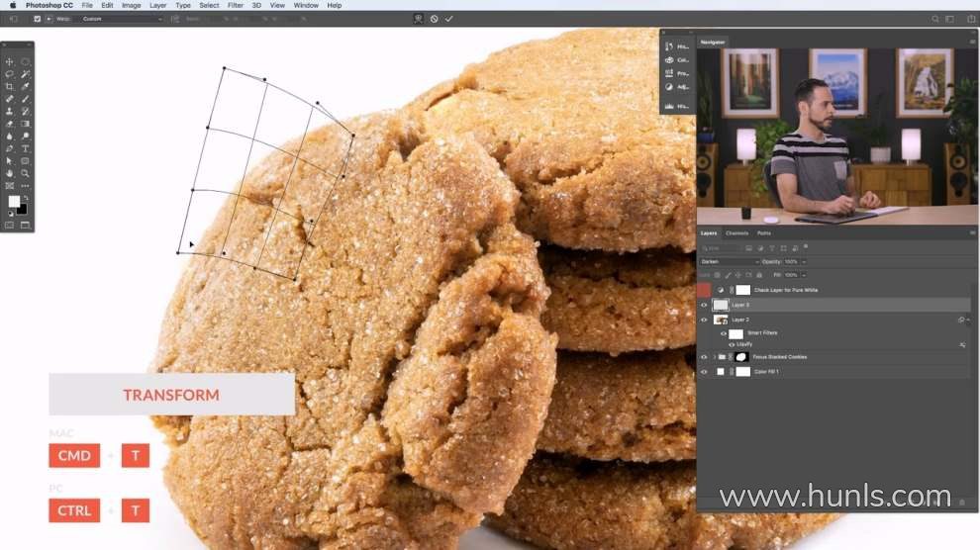
Task: Open the History panel icon
Action: (669, 46)
